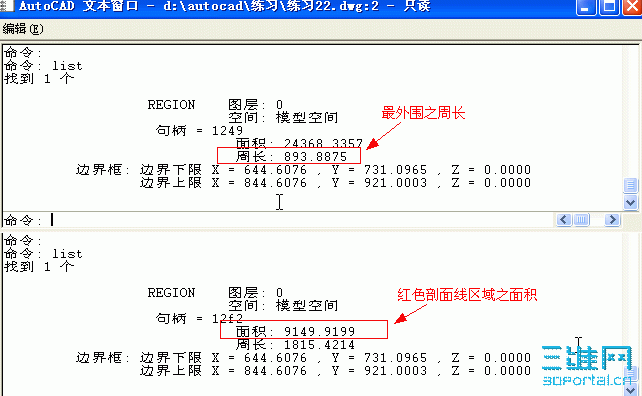The image size is (642, 396).
Task: Click 图层: 0 in the lower listing
Action: tap(255, 293)
